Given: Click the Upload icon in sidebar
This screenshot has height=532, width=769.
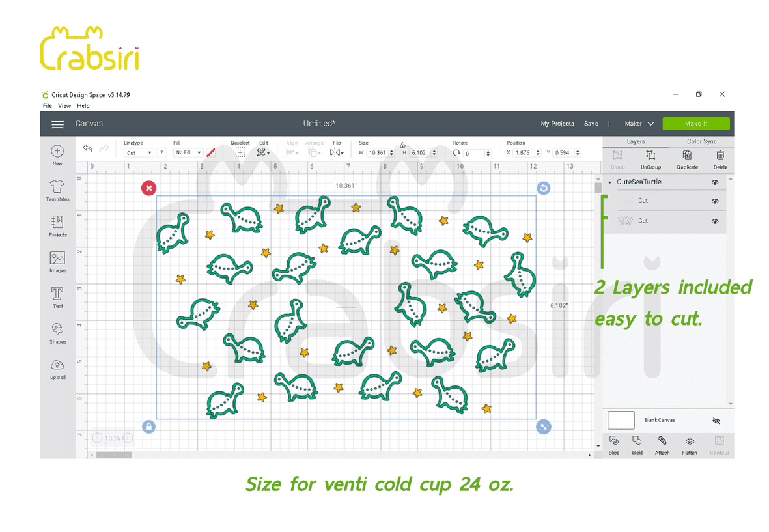Looking at the screenshot, I should (x=57, y=368).
